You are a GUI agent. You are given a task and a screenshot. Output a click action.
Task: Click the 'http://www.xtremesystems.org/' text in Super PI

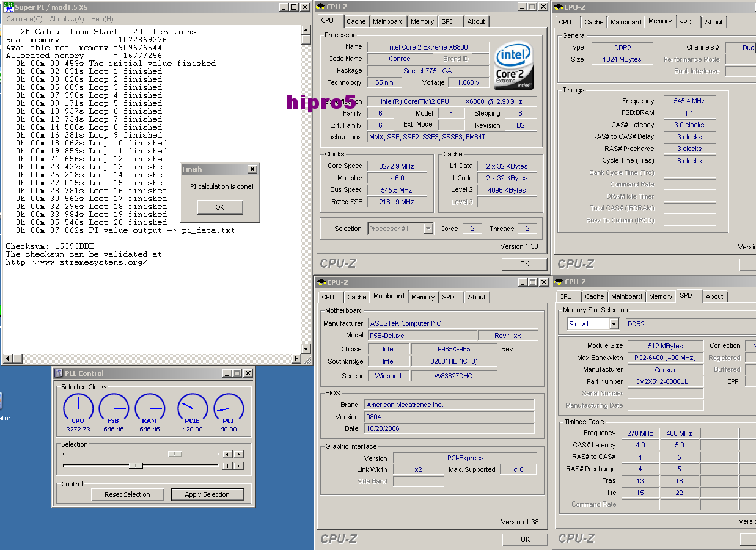(x=77, y=262)
